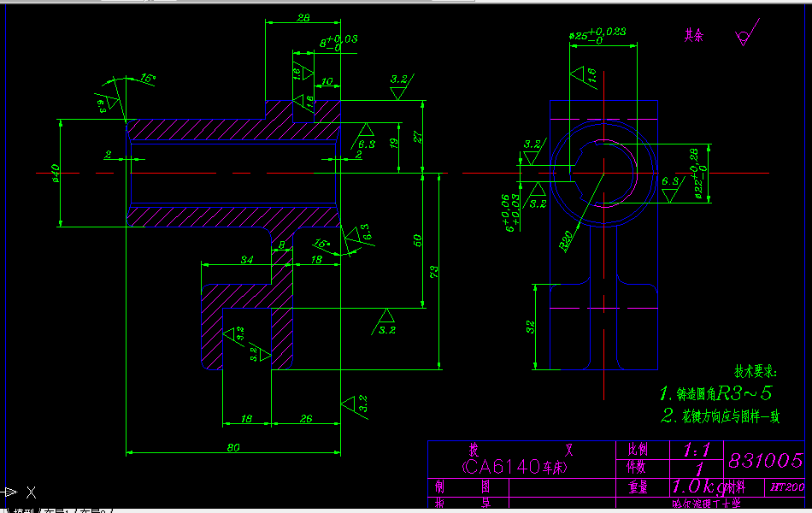Select the ø22+0.28 diameter dimension
Screen dimensions: 812x513
(698, 174)
